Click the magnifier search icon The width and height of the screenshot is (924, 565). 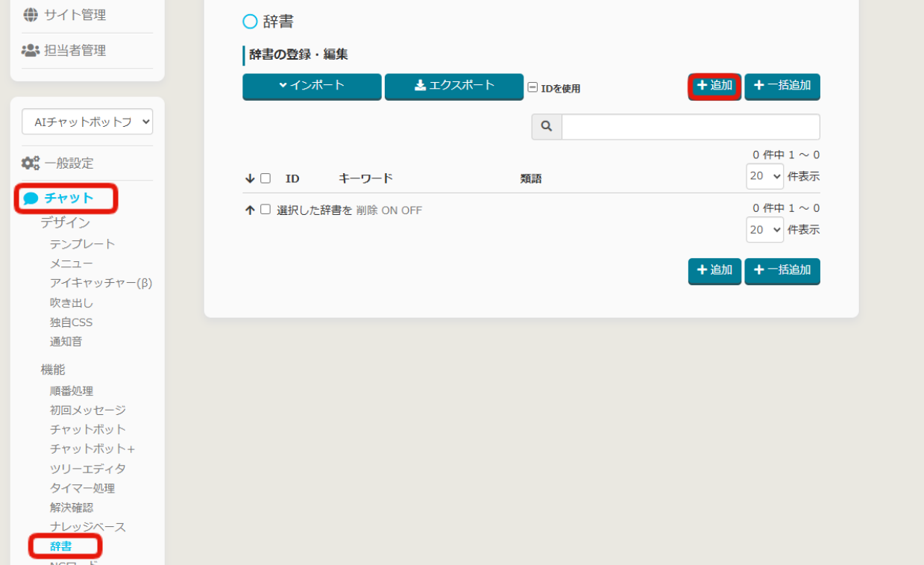pos(547,127)
